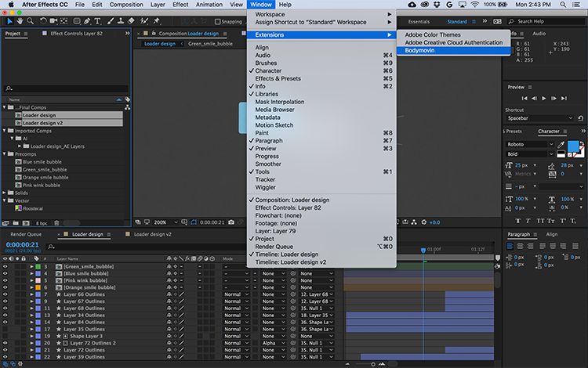
Task: Align paragraph text left
Action: [x=510, y=246]
